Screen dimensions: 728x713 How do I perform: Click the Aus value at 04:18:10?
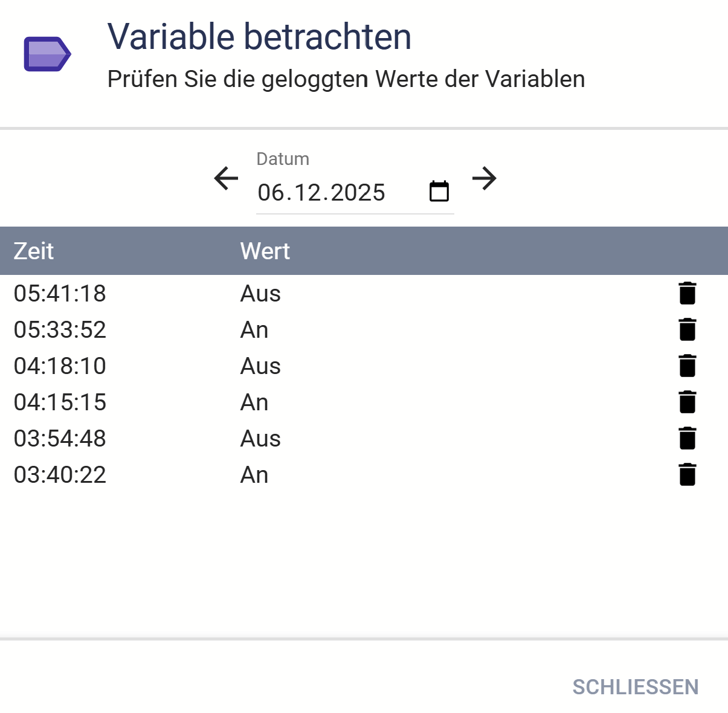point(260,366)
